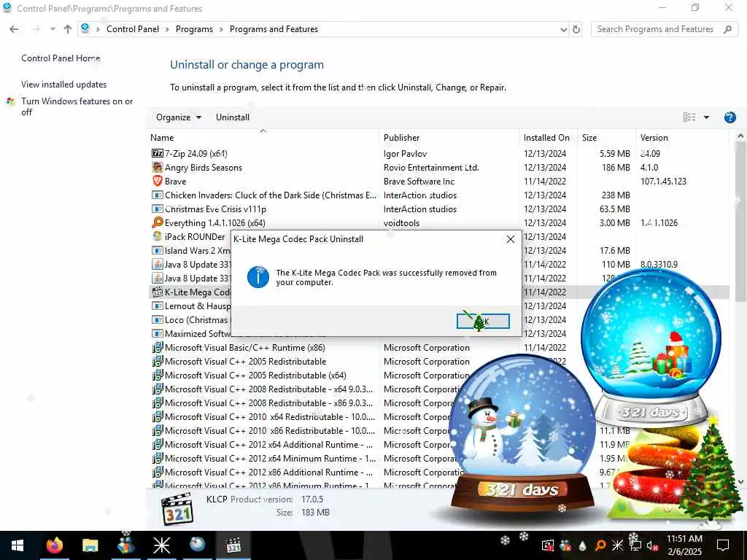This screenshot has height=560, width=747.
Task: Sort by the Installed On column header
Action: point(549,138)
